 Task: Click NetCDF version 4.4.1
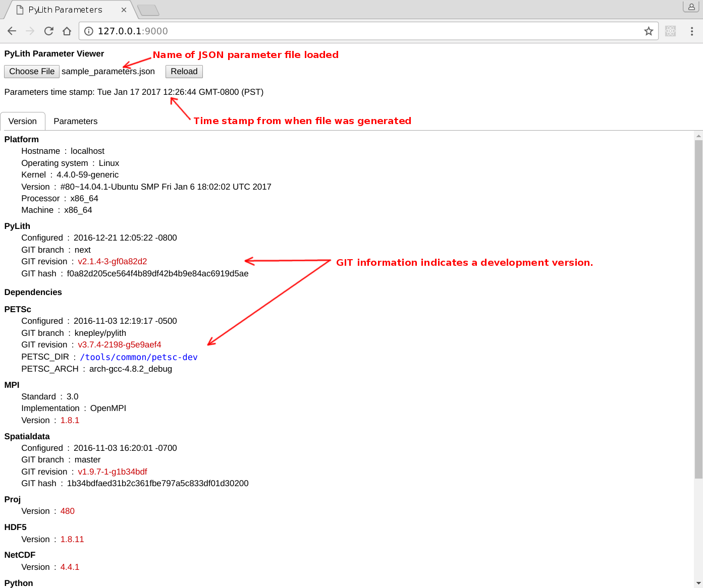pyautogui.click(x=70, y=567)
